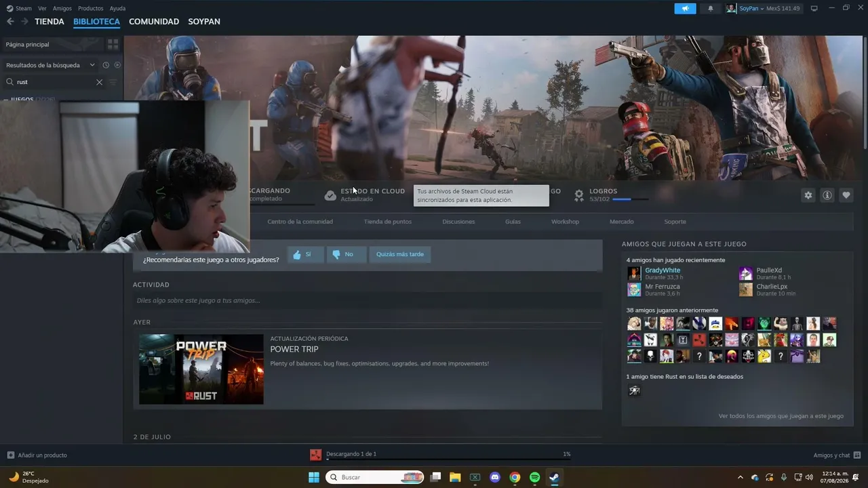The width and height of the screenshot is (868, 488).
Task: Click the Página principal button
Action: pyautogui.click(x=53, y=44)
